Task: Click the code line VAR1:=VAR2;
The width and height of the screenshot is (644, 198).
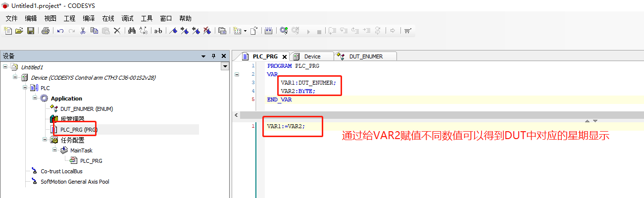Action: point(286,126)
